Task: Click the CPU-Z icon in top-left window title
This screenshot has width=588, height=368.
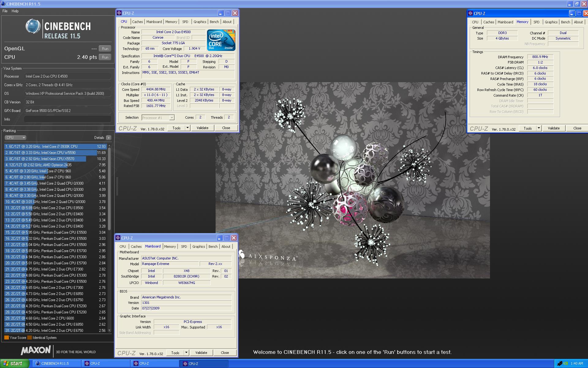Action: coord(119,13)
